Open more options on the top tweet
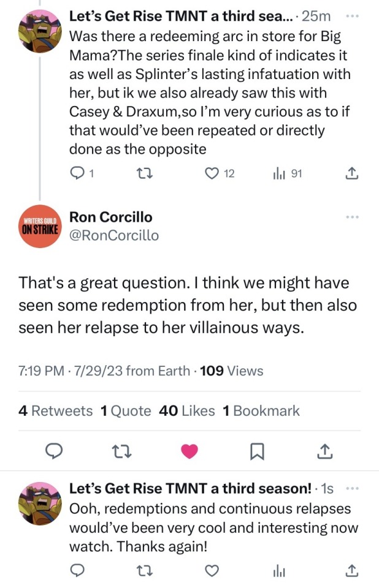The height and width of the screenshot is (588, 379). (351, 16)
